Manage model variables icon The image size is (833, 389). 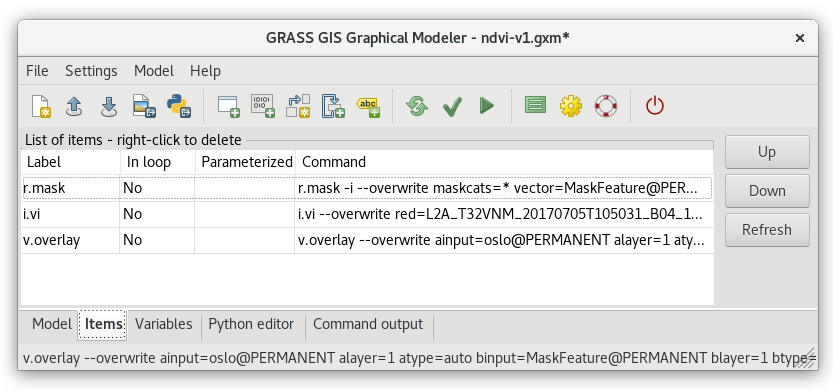(x=536, y=105)
